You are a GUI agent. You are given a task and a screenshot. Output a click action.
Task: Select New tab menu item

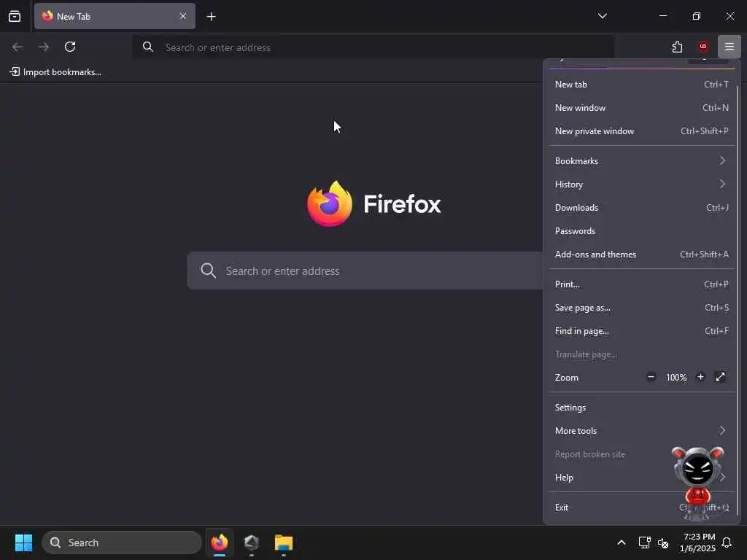pos(641,85)
